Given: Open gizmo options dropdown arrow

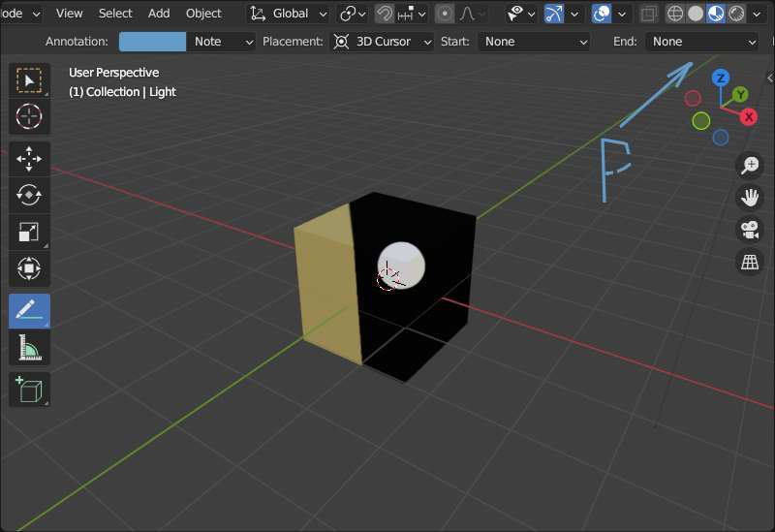Looking at the screenshot, I should click(574, 14).
